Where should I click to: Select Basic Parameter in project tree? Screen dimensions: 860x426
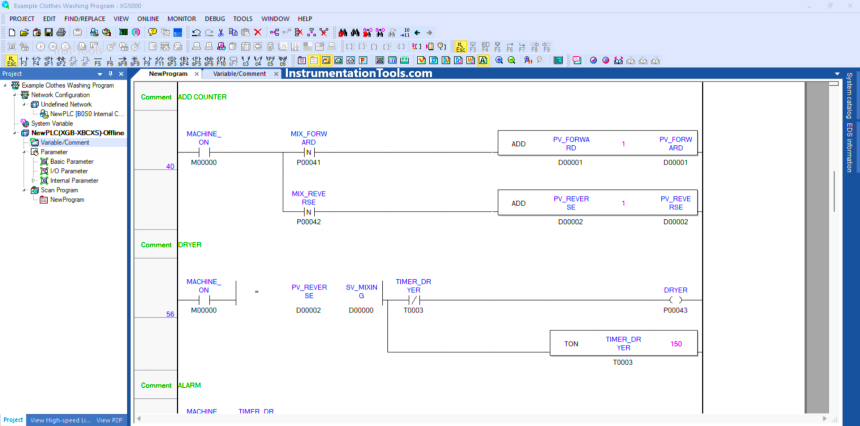click(71, 161)
